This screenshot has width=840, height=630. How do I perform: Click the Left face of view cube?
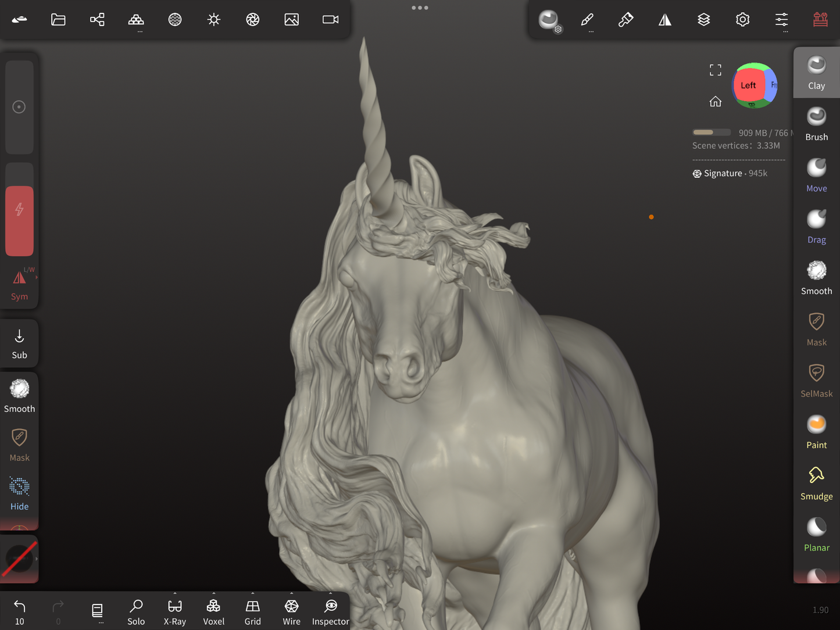pyautogui.click(x=748, y=85)
